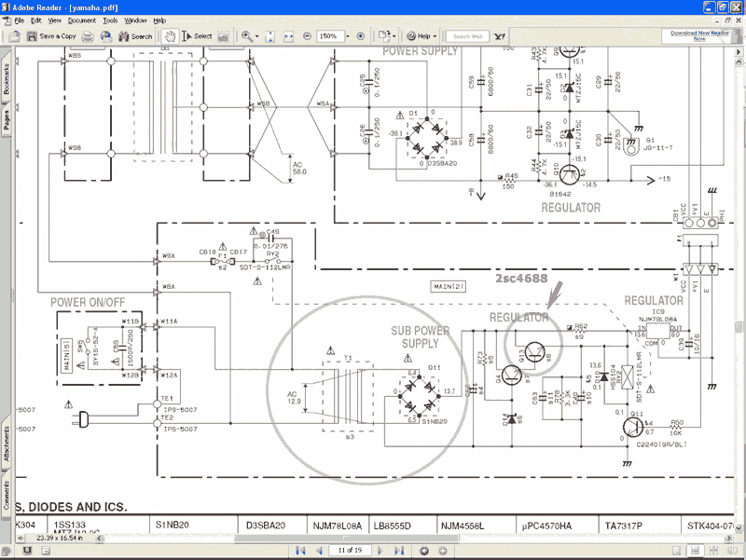Screen dimensions: 746x560
Task: Click the status bar hide toolbars icon
Action: pyautogui.click(x=46, y=551)
